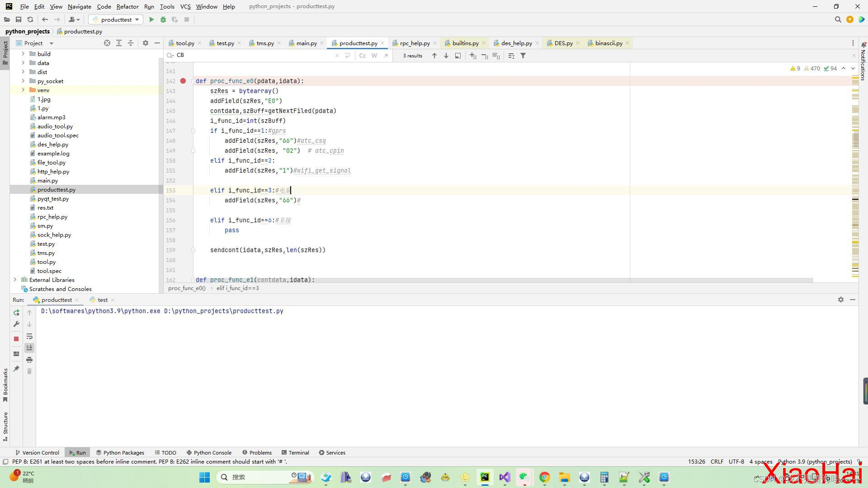
Task: Toggle the breakpoint on line 142
Action: (x=183, y=81)
